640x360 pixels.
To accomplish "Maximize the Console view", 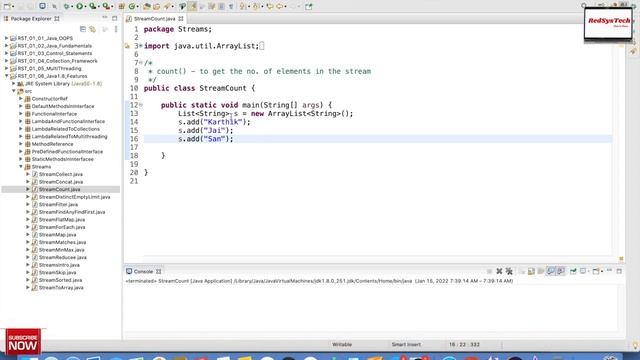I will [x=619, y=271].
